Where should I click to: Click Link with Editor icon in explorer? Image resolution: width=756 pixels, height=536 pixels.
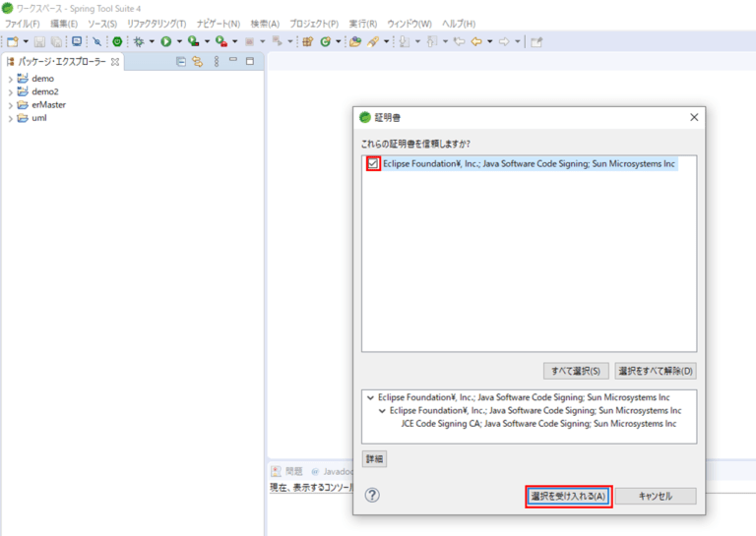point(197,61)
